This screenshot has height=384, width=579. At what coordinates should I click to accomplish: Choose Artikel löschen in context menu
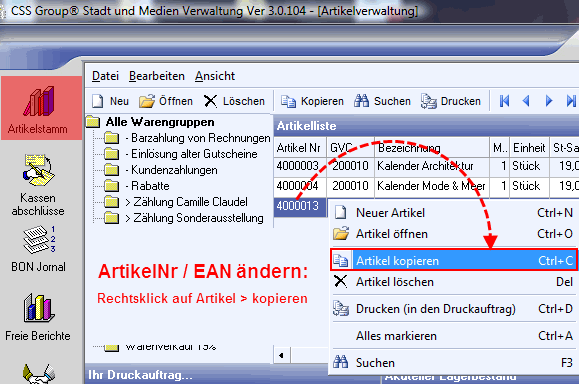453,282
